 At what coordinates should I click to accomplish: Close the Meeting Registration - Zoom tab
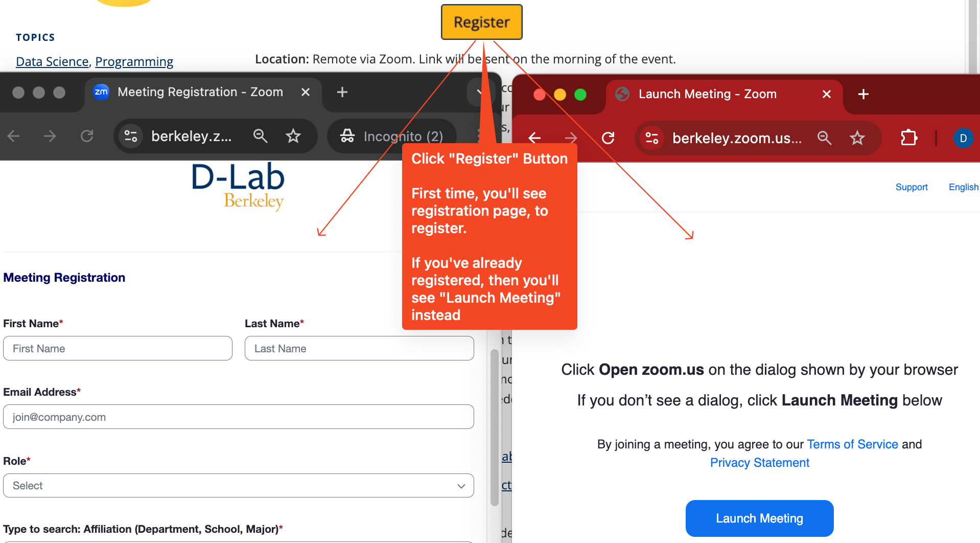pyautogui.click(x=306, y=92)
